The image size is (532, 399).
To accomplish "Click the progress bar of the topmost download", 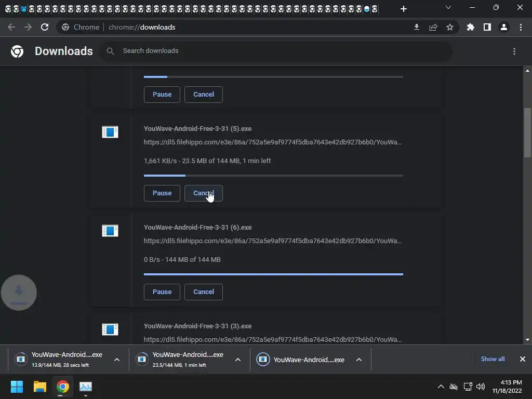I will pos(273,77).
